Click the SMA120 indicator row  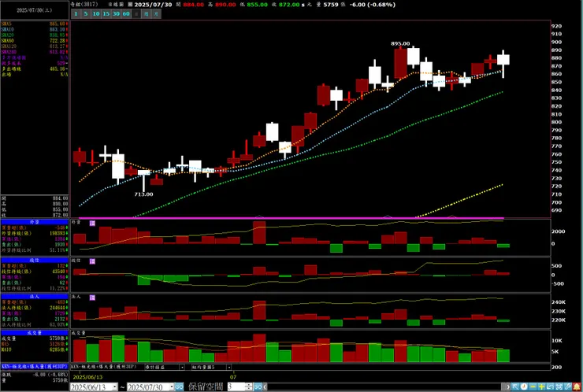click(x=35, y=46)
